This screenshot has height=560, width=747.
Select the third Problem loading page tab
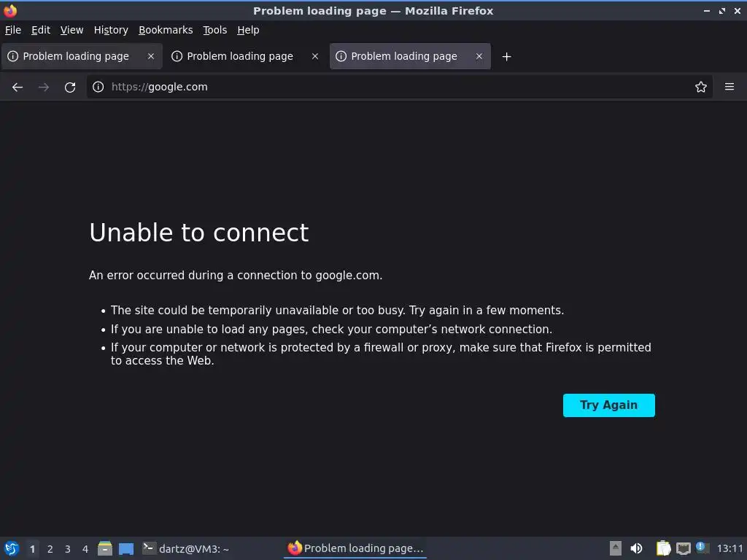(410, 56)
